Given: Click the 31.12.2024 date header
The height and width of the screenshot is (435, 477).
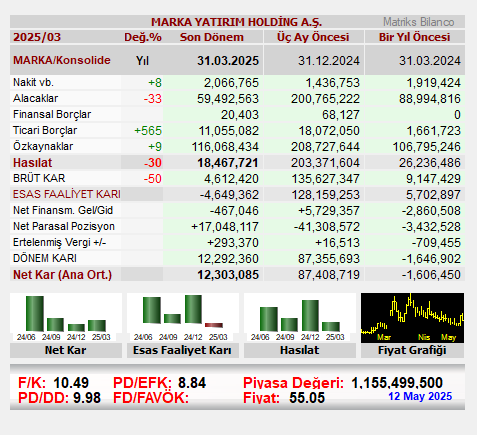Looking at the screenshot, I should coord(329,61).
